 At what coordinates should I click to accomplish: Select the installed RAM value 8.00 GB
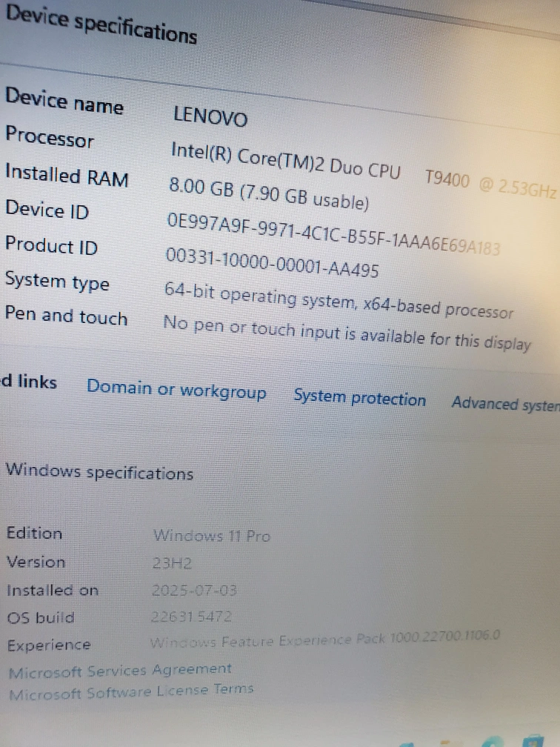click(x=269, y=193)
